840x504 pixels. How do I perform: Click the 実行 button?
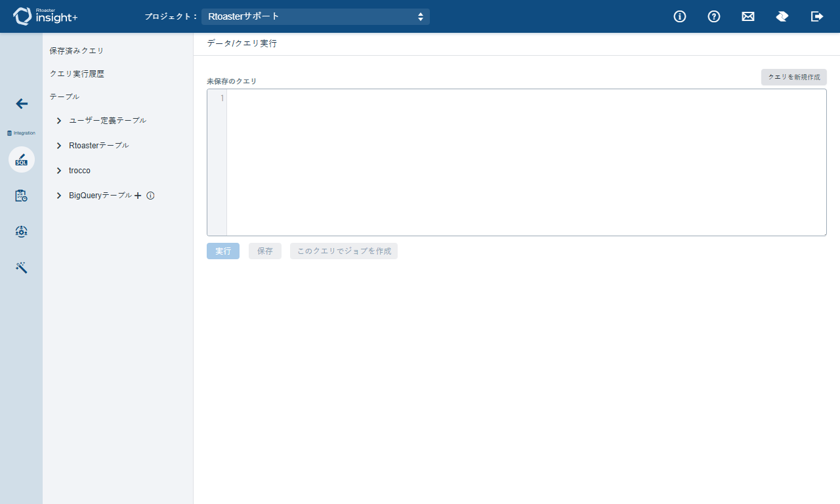tap(223, 251)
